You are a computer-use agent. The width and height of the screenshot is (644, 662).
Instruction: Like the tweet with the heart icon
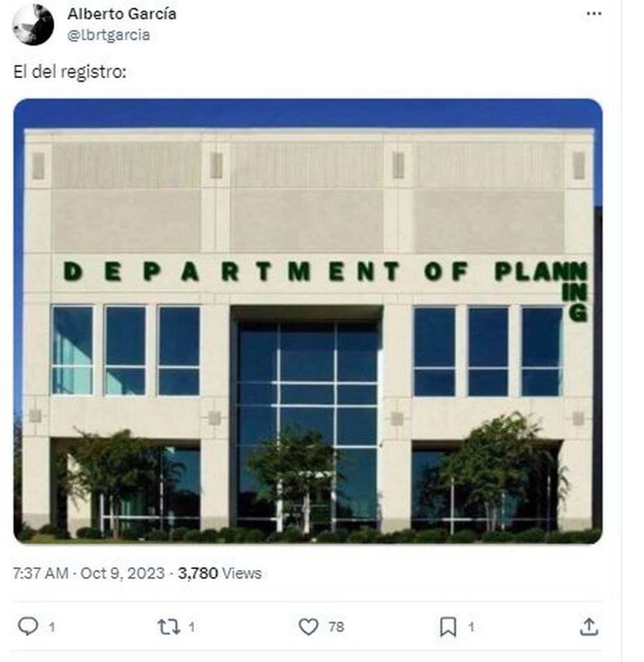point(308,626)
